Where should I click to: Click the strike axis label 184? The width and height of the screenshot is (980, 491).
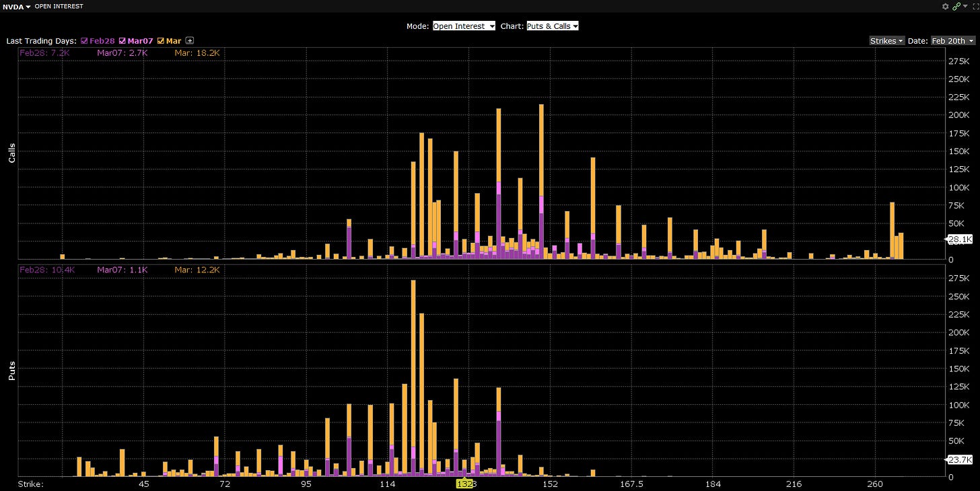tap(713, 484)
